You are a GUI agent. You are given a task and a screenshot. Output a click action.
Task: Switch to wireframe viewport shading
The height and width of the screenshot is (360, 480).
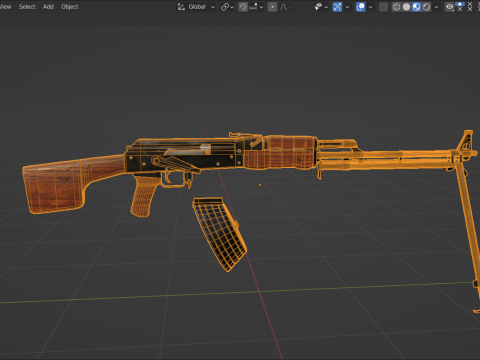396,7
